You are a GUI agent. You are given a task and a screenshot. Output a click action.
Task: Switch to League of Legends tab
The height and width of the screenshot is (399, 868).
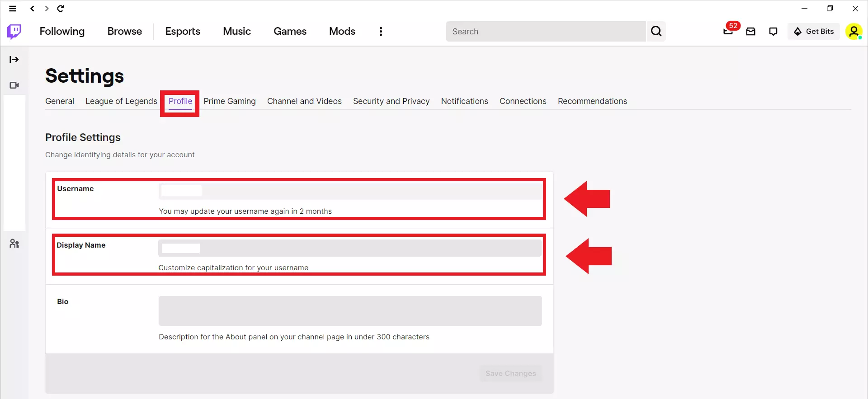tap(121, 101)
